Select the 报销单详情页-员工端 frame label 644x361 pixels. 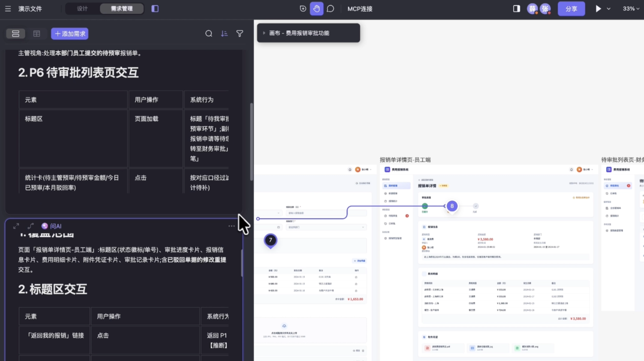pos(405,160)
